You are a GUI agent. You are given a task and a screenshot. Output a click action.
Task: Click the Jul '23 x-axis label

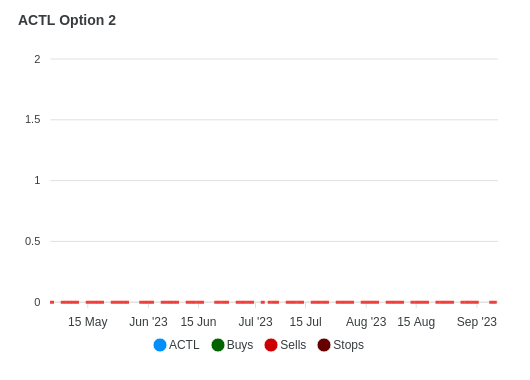click(256, 322)
